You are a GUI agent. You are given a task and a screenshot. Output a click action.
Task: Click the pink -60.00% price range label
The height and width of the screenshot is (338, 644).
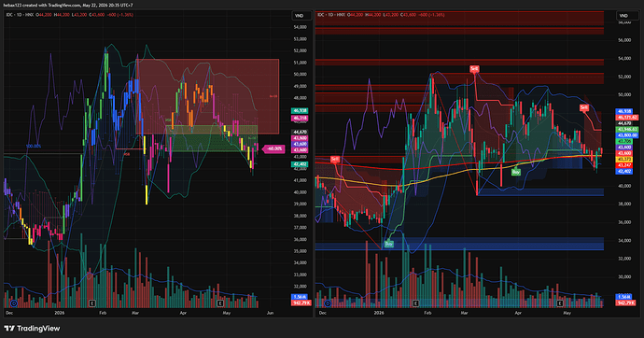coord(274,148)
